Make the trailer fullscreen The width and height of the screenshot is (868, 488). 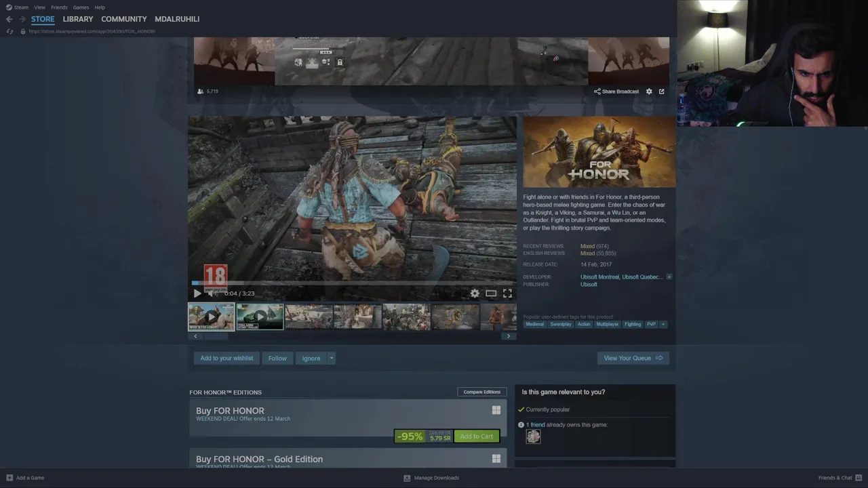[x=507, y=293]
